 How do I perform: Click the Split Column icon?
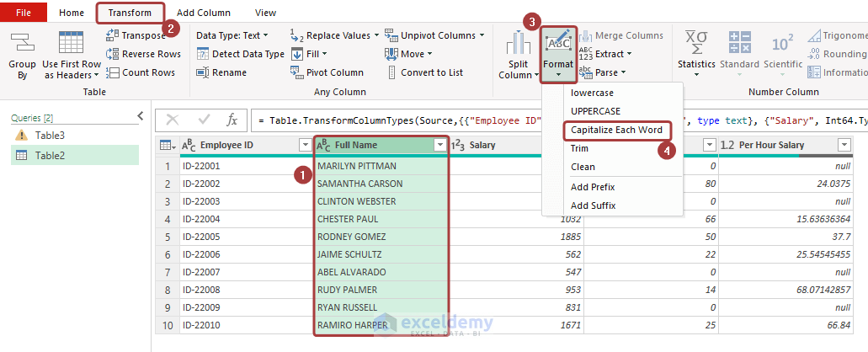518,42
